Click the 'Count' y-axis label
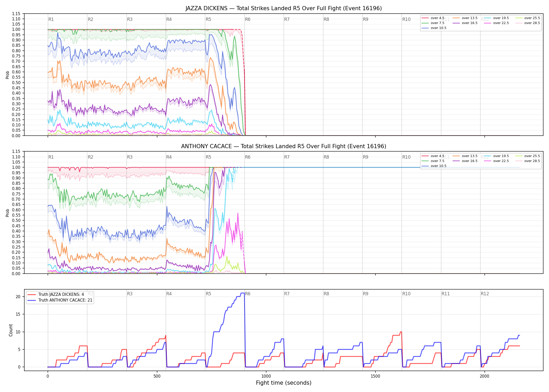The image size is (549, 392). [x=11, y=330]
